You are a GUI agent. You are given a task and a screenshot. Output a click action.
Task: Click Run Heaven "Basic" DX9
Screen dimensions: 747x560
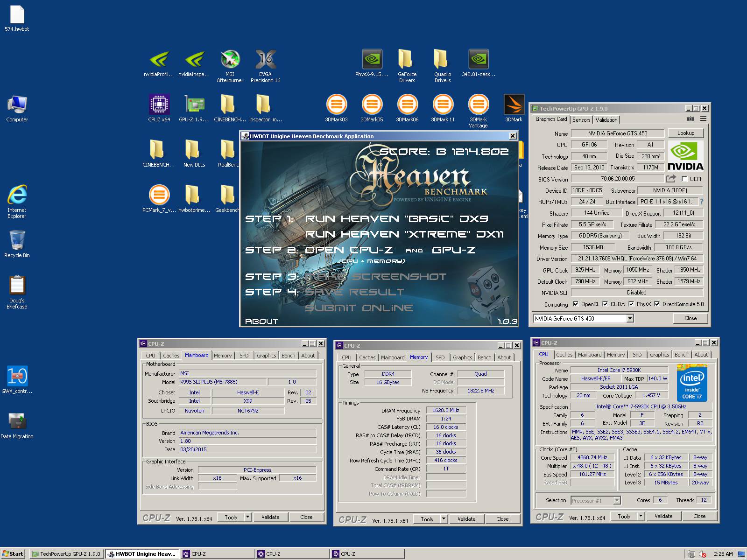(x=396, y=219)
